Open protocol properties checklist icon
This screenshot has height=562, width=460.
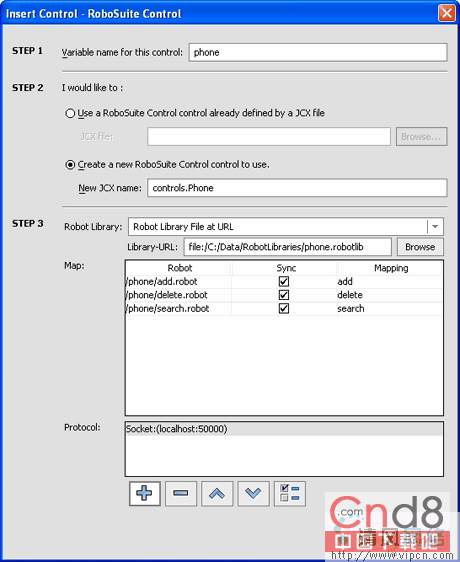coord(290,494)
